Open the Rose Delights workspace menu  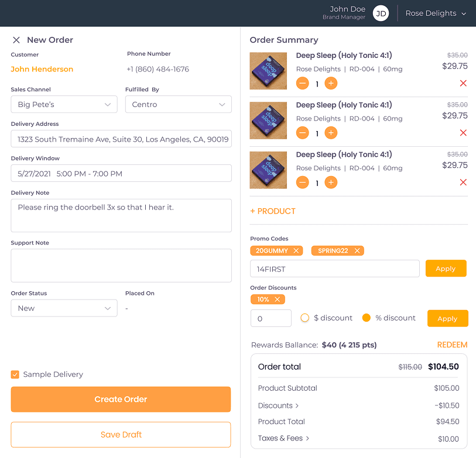click(x=436, y=12)
